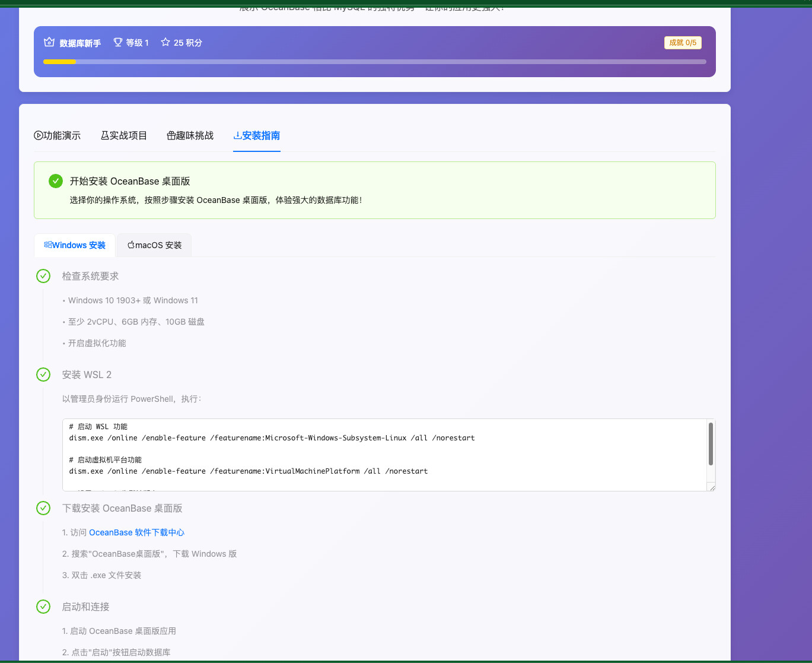Click the 下载安装 OceanBase 桌面版 step title
812x663 pixels.
122,508
